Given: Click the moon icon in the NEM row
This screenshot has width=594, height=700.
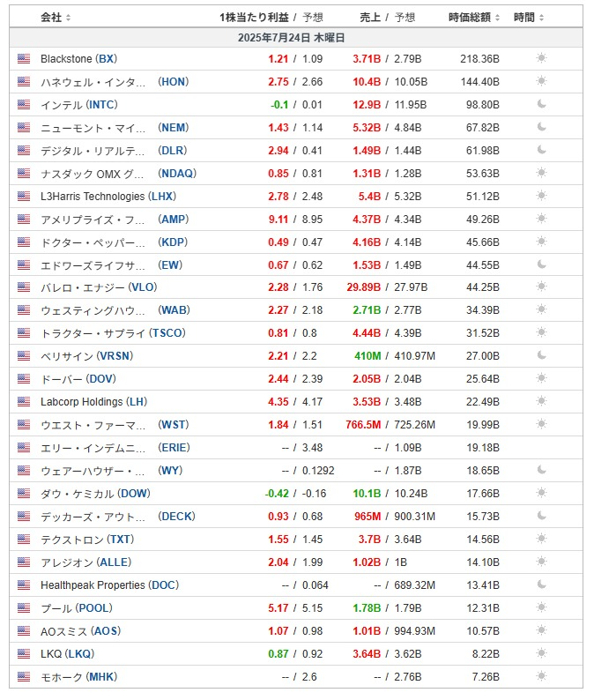Looking at the screenshot, I should [x=541, y=127].
